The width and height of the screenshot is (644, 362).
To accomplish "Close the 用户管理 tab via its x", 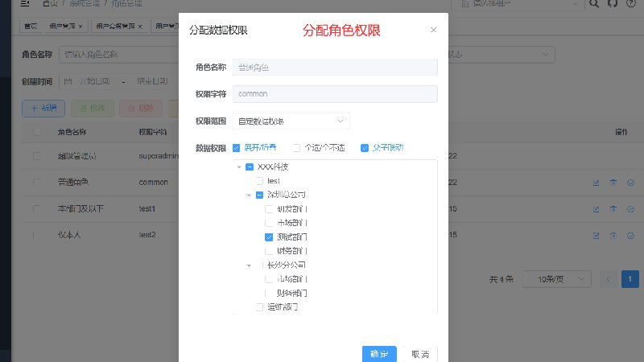I will point(80,27).
